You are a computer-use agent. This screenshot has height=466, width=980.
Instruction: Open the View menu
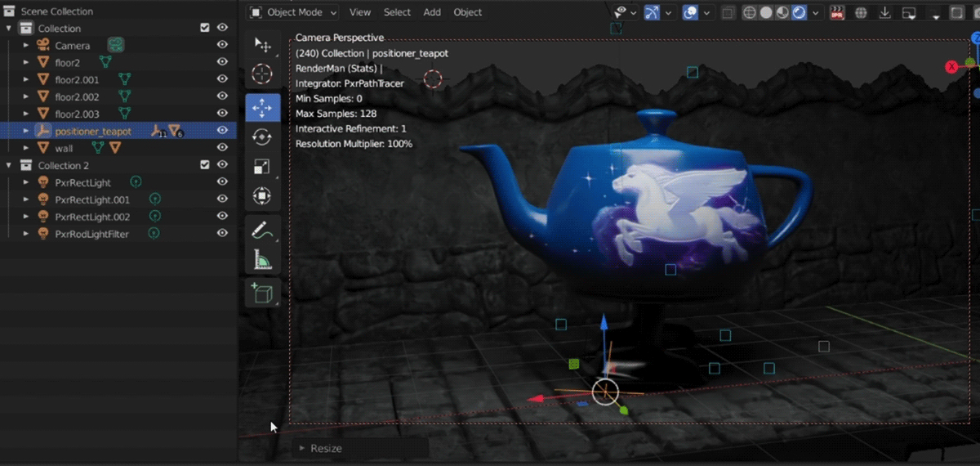360,12
